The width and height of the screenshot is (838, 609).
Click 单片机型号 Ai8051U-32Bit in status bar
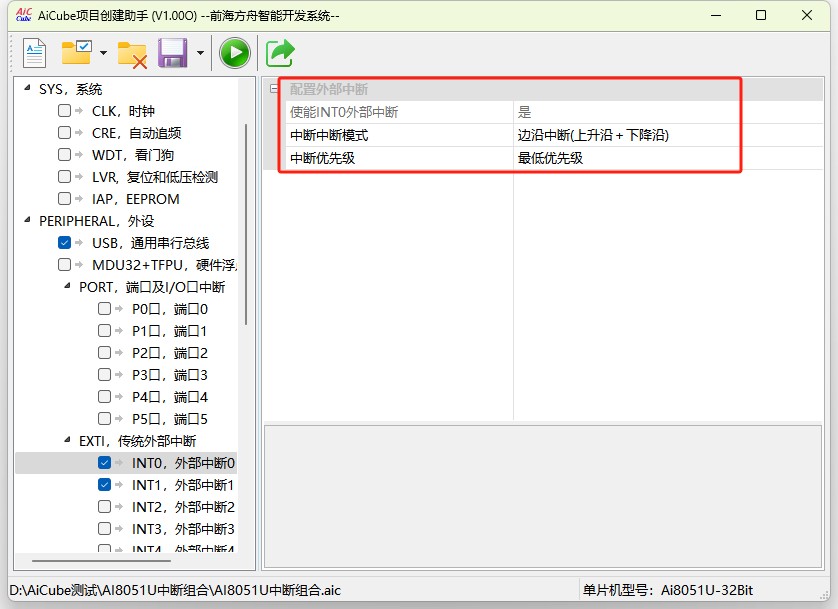(668, 590)
